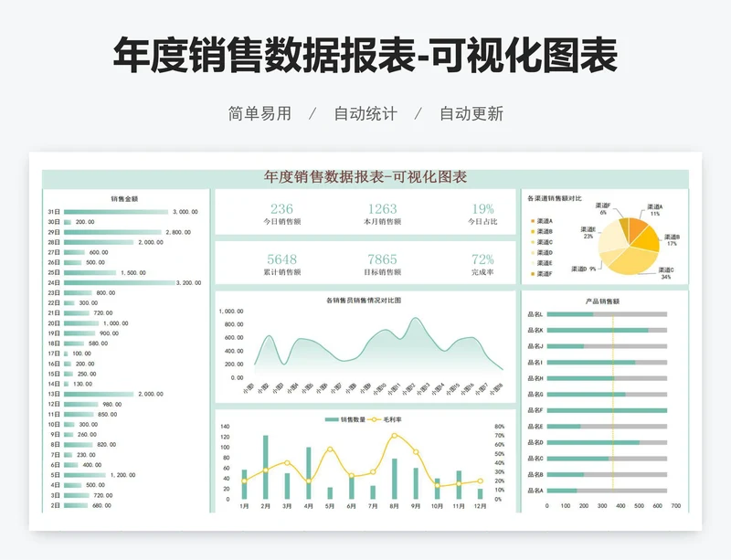Image resolution: width=731 pixels, height=560 pixels.
Task: Select the 12月 gross margin line marker
Action: 481,481
